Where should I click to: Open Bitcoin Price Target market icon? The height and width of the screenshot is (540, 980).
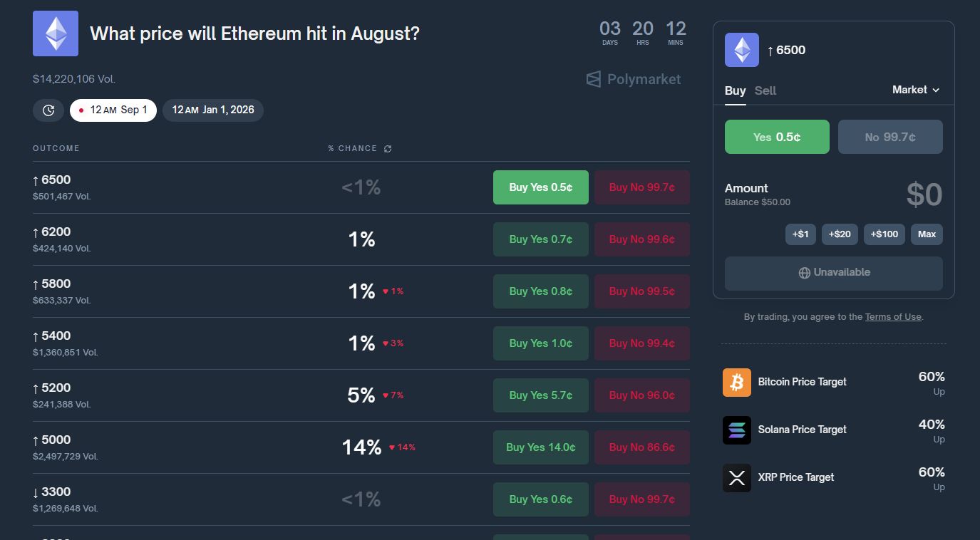[737, 383]
